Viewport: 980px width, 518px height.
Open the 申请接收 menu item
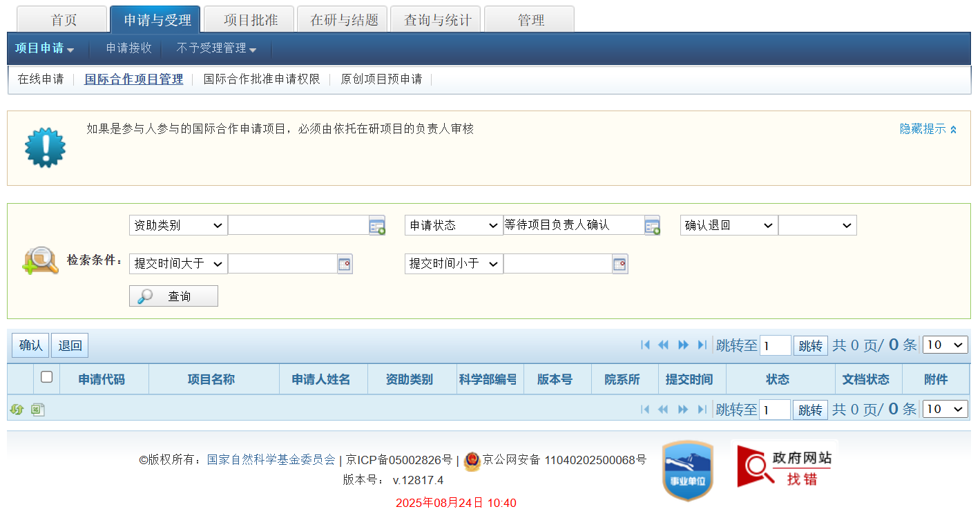[128, 48]
